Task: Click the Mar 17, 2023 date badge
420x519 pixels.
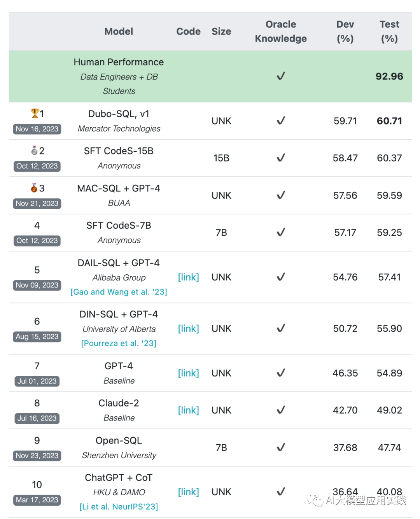Action: 37,500
